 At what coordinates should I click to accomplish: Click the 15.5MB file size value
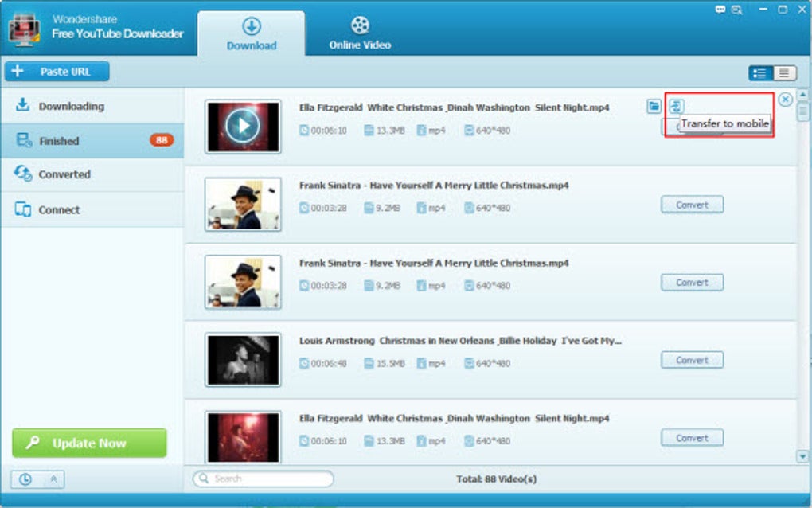click(x=390, y=364)
